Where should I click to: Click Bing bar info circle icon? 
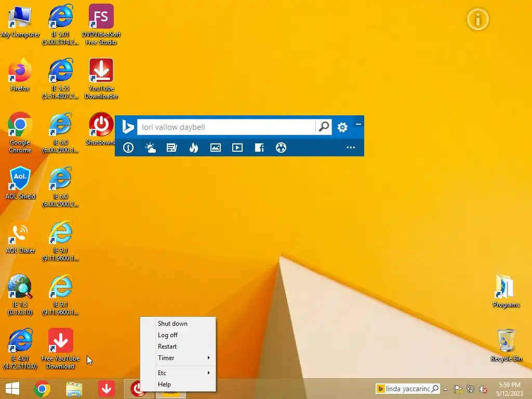(128, 148)
